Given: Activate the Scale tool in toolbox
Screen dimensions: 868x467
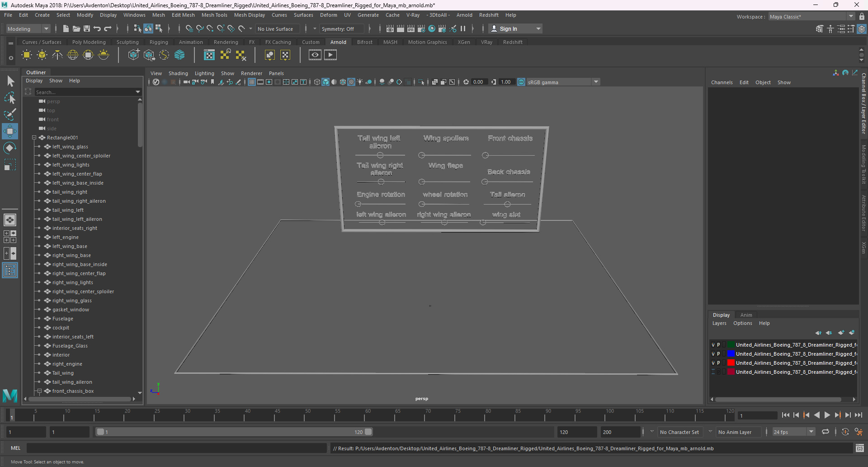Looking at the screenshot, I should coord(10,165).
